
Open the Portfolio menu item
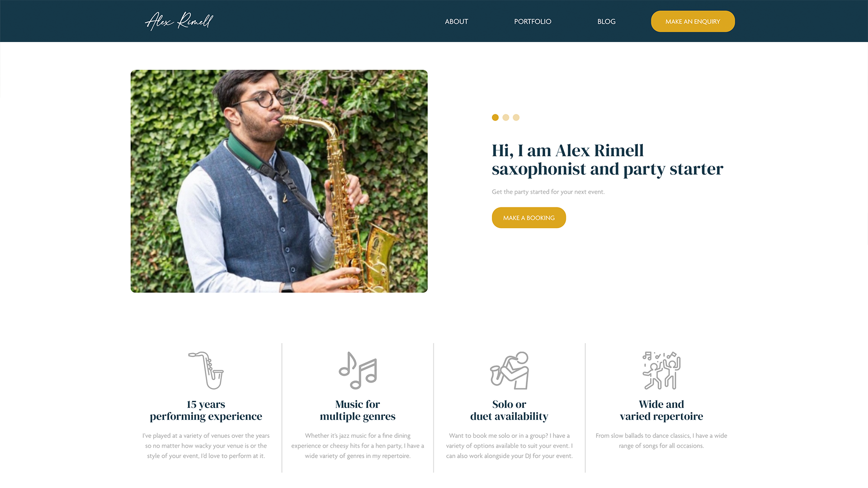click(x=533, y=21)
